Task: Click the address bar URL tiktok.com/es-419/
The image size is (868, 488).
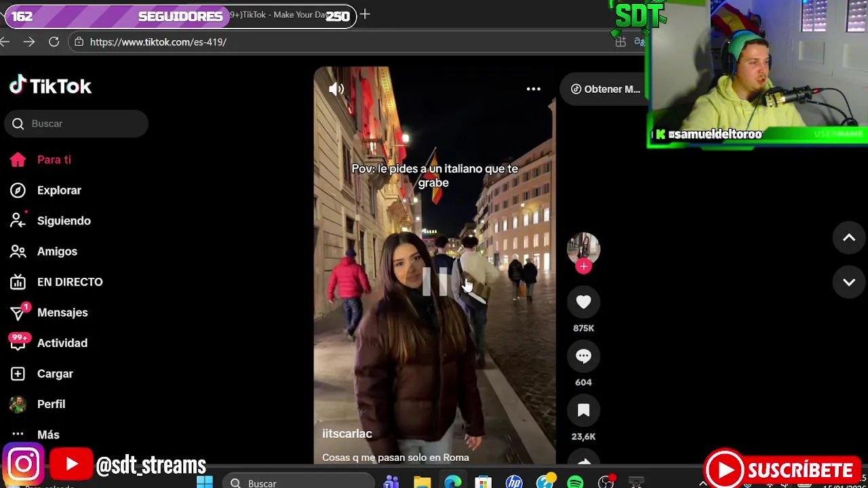Action: 158,42
